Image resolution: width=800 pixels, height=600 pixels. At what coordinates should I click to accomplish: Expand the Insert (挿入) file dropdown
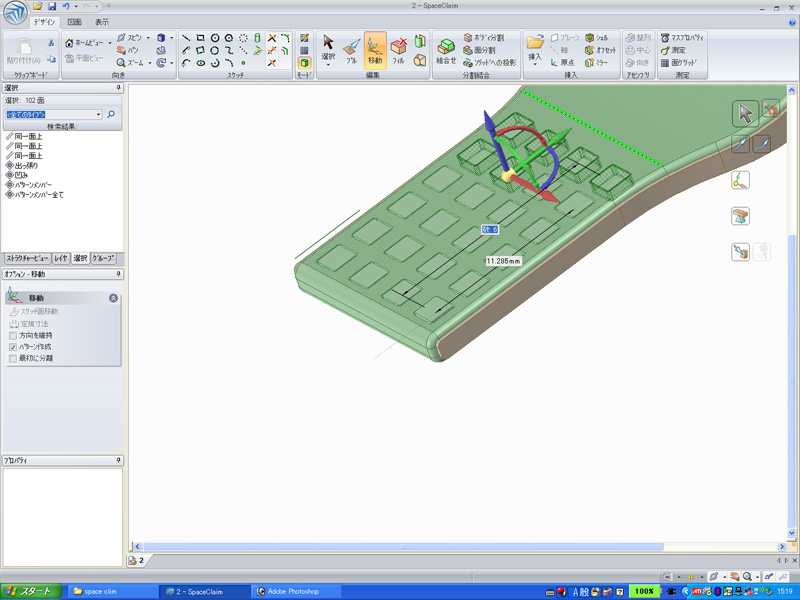[535, 64]
